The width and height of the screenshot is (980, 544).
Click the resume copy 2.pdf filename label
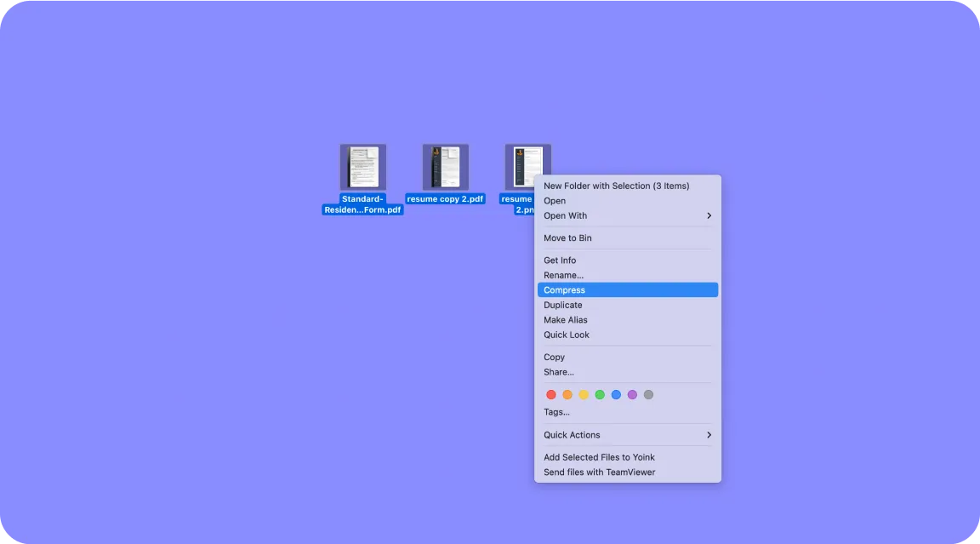point(445,199)
